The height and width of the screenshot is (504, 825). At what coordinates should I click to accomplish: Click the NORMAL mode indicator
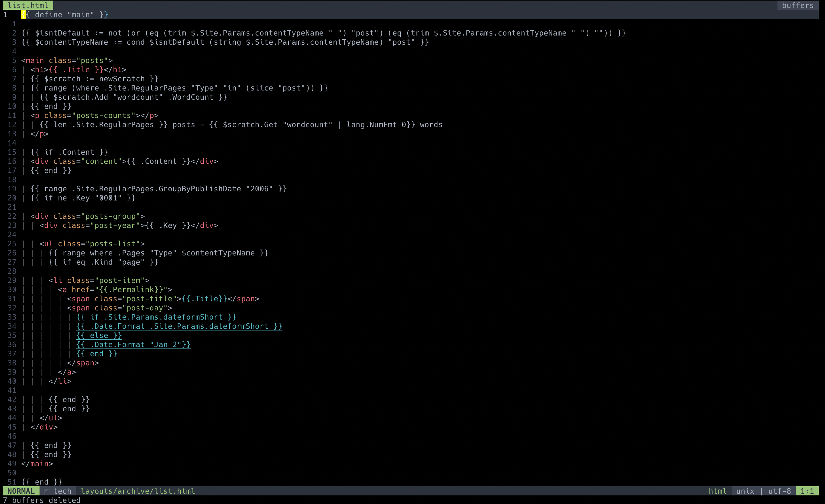[21, 491]
